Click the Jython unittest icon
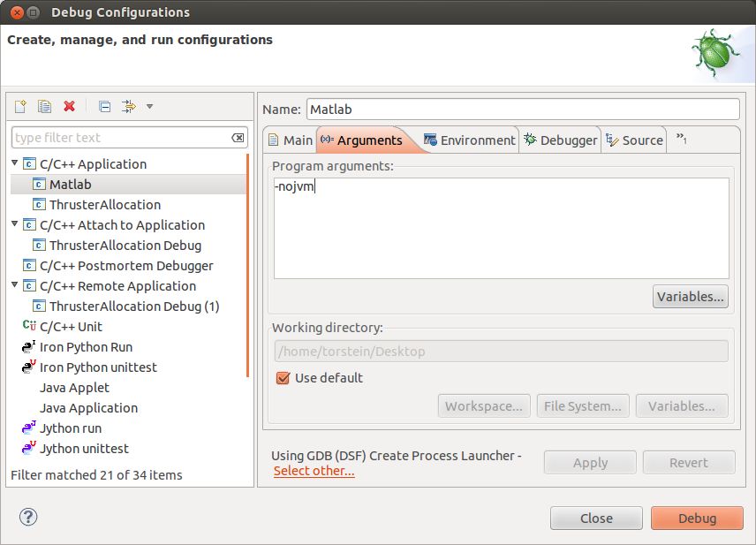Image resolution: width=756 pixels, height=545 pixels. [28, 448]
